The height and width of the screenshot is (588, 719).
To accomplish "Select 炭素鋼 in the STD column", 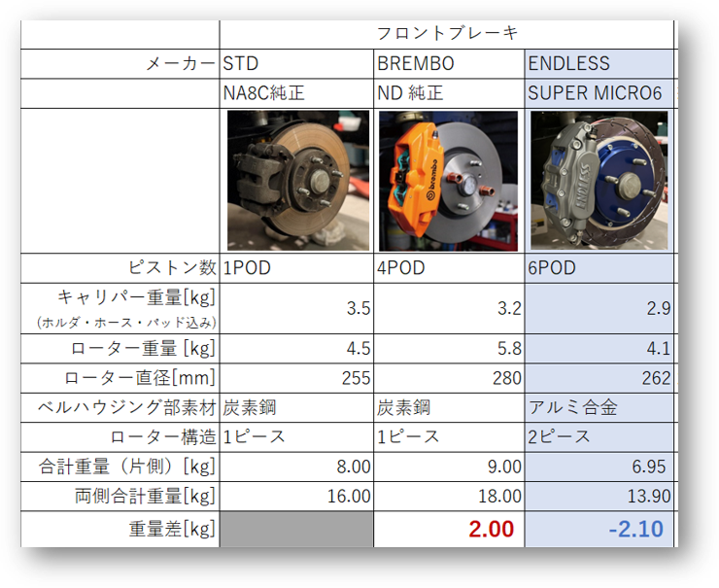I will click(296, 408).
